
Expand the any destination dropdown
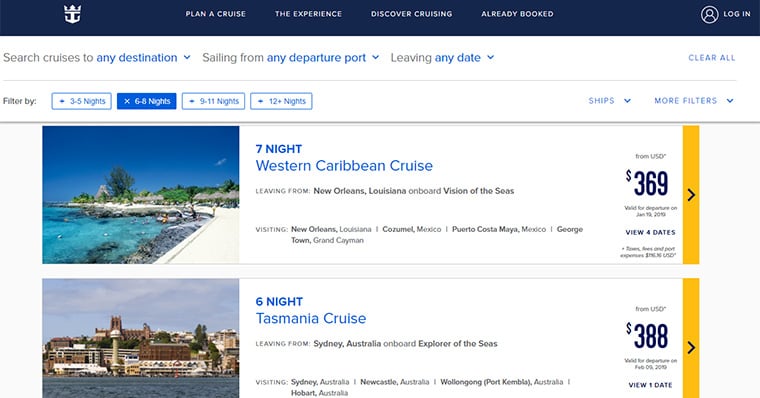[x=143, y=58]
